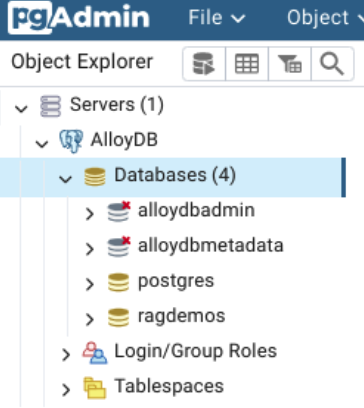Viewport: 364px width, 408px height.
Task: Expand the Tablespaces node
Action: click(66, 390)
